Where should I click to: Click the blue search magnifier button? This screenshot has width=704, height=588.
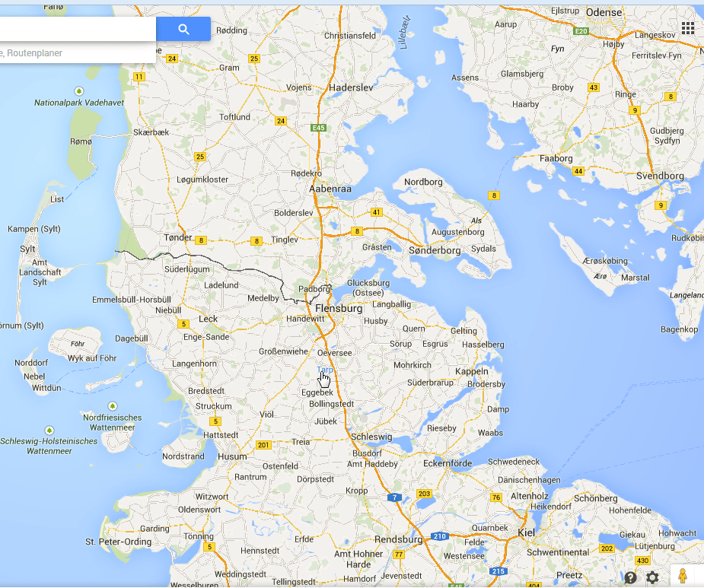[x=183, y=29]
